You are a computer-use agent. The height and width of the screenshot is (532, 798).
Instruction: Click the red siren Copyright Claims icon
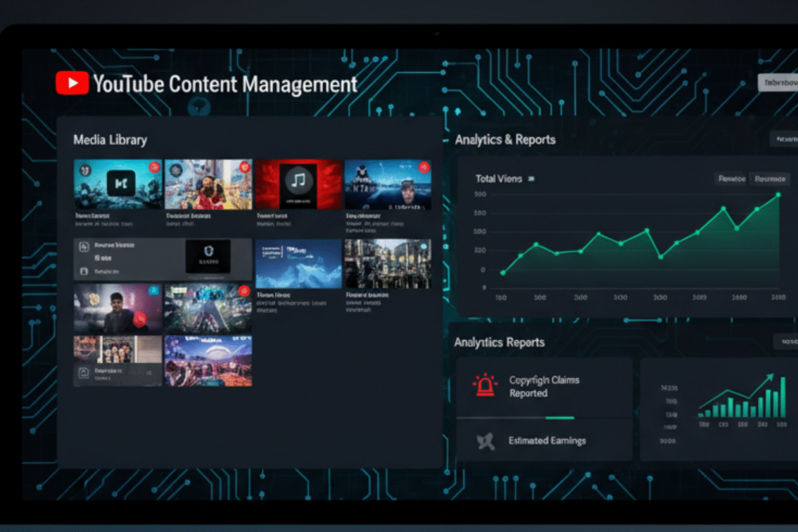pyautogui.click(x=485, y=386)
